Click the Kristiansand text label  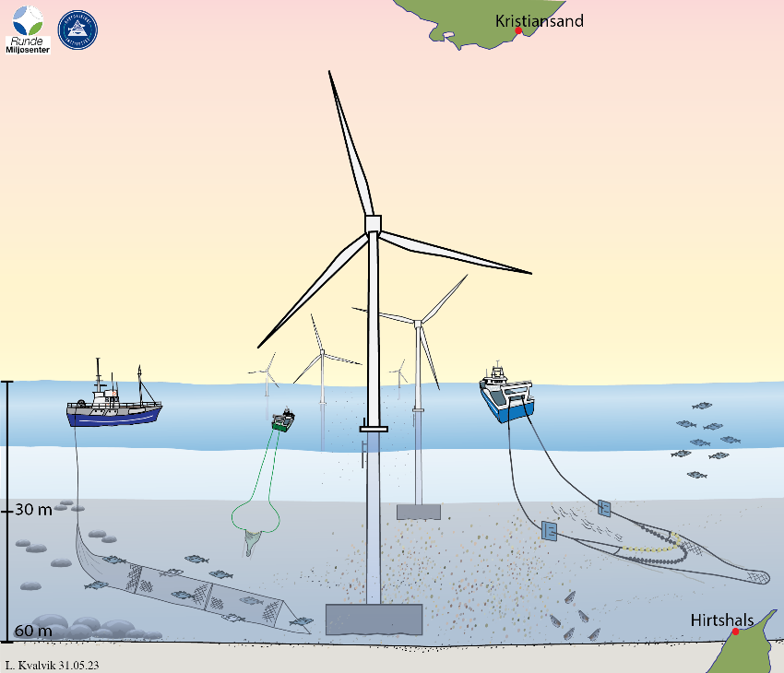pyautogui.click(x=539, y=20)
